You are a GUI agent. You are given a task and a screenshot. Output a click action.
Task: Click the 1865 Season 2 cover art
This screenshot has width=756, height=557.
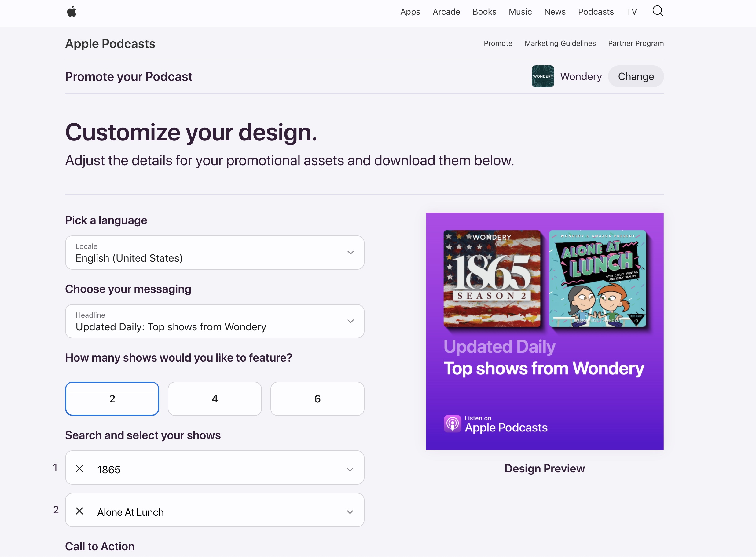click(492, 278)
